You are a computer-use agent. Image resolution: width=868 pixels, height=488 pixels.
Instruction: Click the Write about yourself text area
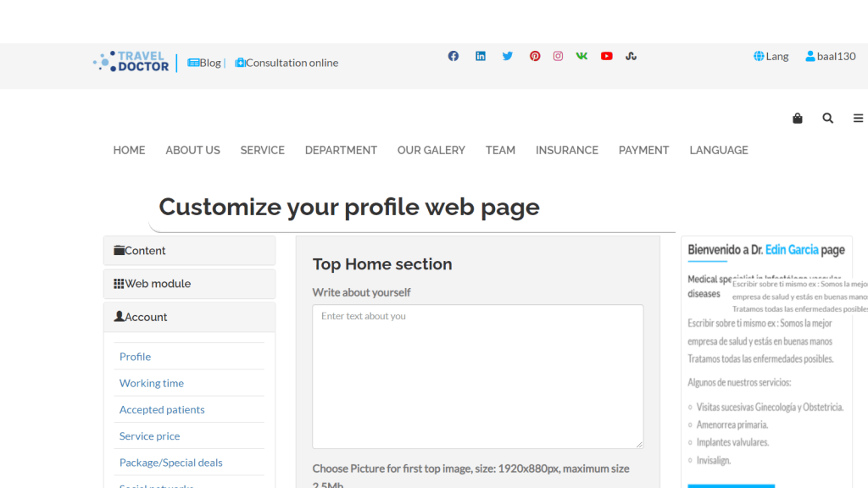(x=477, y=376)
